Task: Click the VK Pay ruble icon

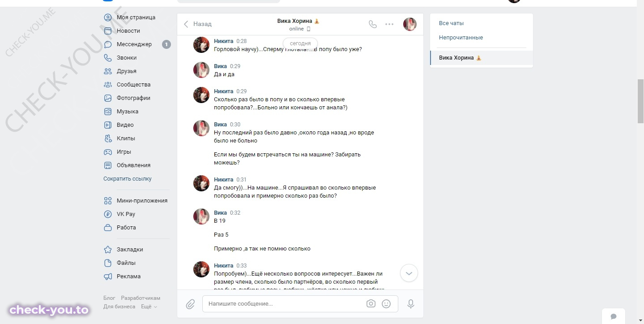Action: pyautogui.click(x=108, y=214)
